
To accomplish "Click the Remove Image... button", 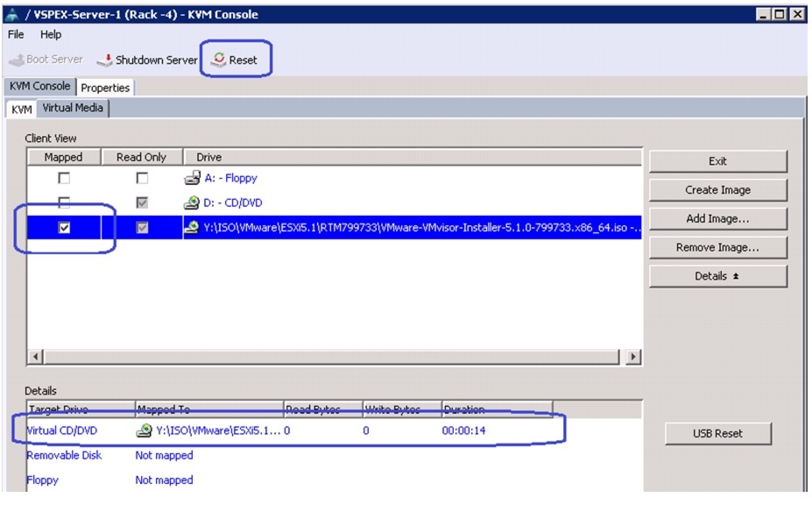I will [x=717, y=248].
